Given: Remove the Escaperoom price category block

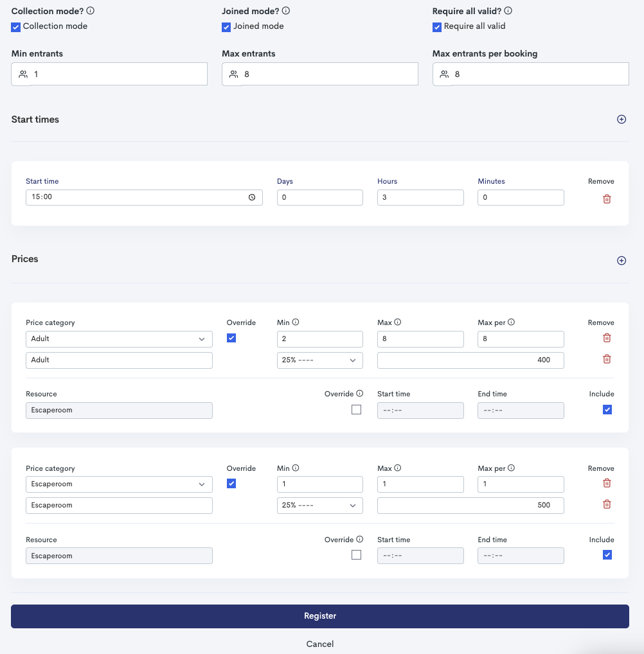Looking at the screenshot, I should (607, 483).
